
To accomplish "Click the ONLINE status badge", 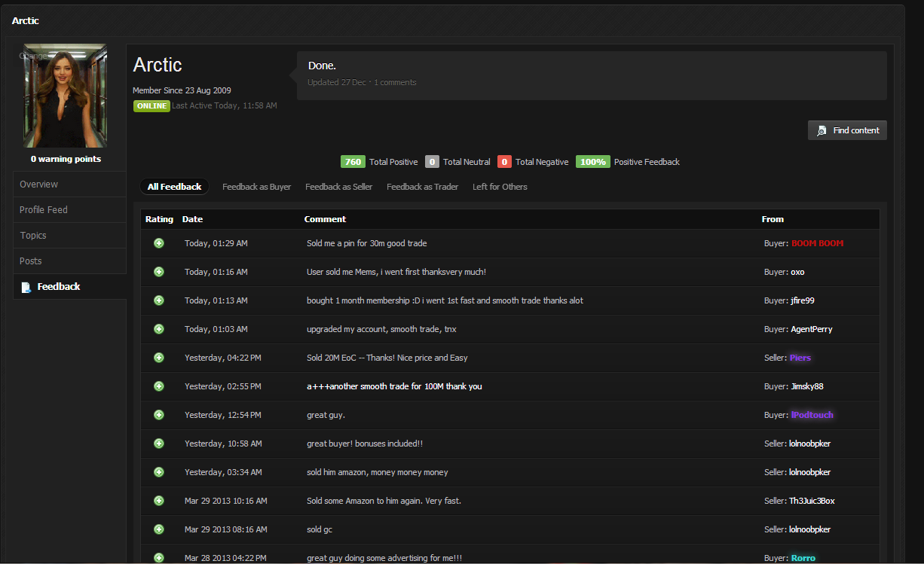I will point(151,106).
